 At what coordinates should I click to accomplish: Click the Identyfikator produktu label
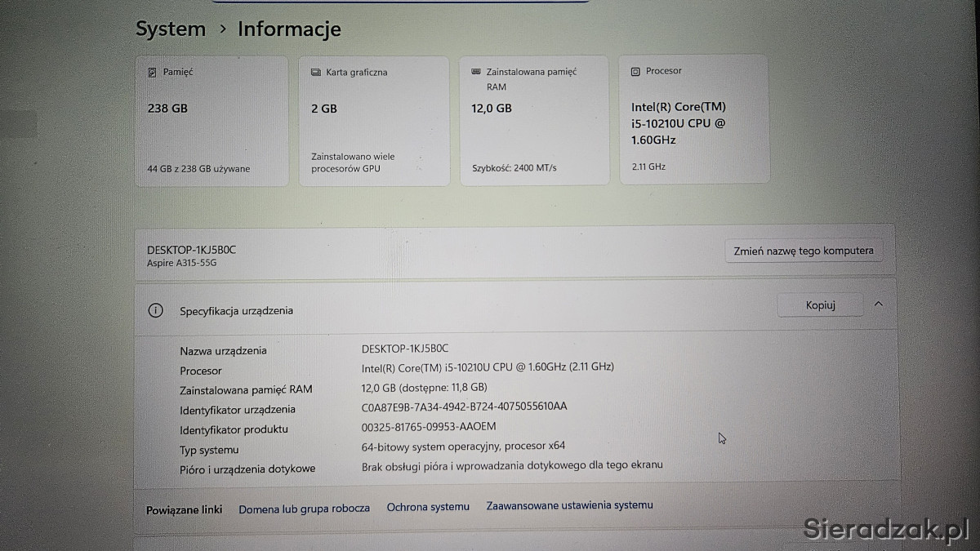[234, 429]
